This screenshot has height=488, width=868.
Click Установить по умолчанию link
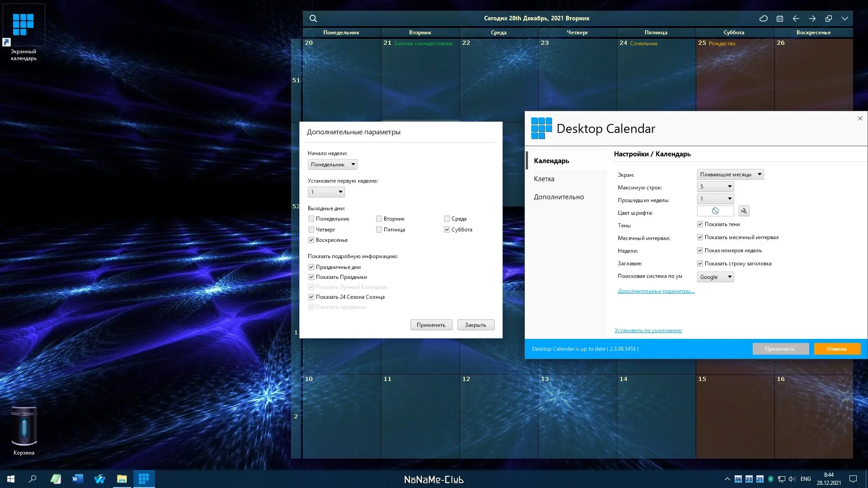coord(648,330)
